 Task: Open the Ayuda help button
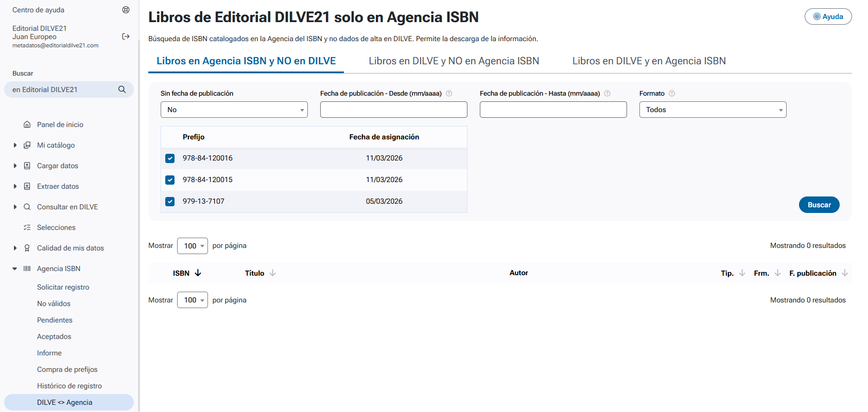[828, 16]
